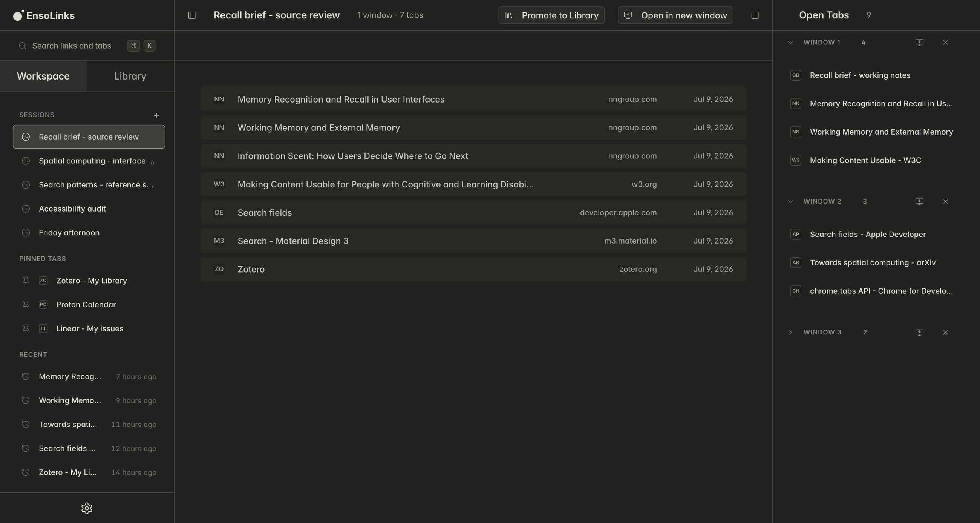Screen dimensions: 980x523
Task: Click NN favicon of Information Scent row
Action: tap(219, 156)
